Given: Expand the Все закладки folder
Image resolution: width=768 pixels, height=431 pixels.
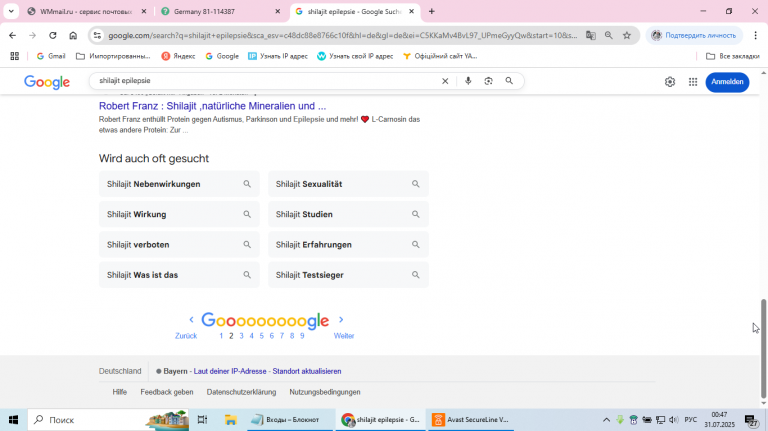Looking at the screenshot, I should pos(733,56).
